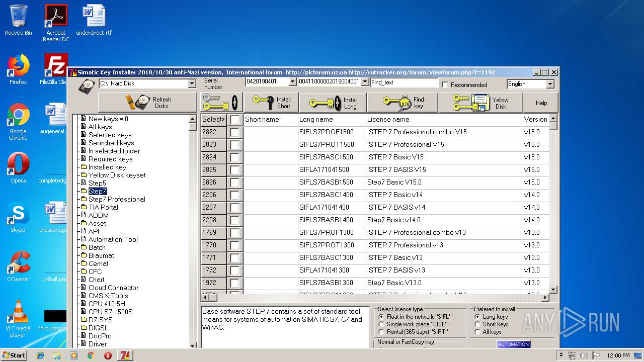644x362 pixels.
Task: Check the box for key 2825
Action: pos(234,170)
